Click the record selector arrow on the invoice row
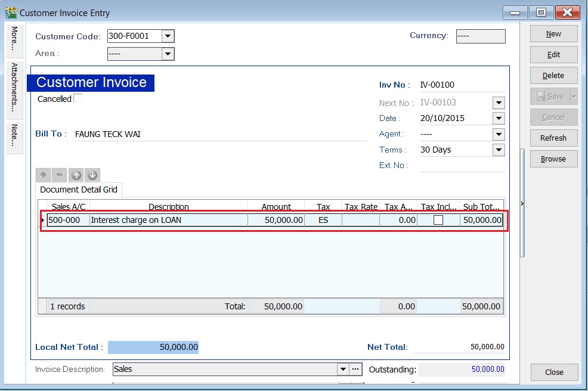588x391 pixels. 43,220
